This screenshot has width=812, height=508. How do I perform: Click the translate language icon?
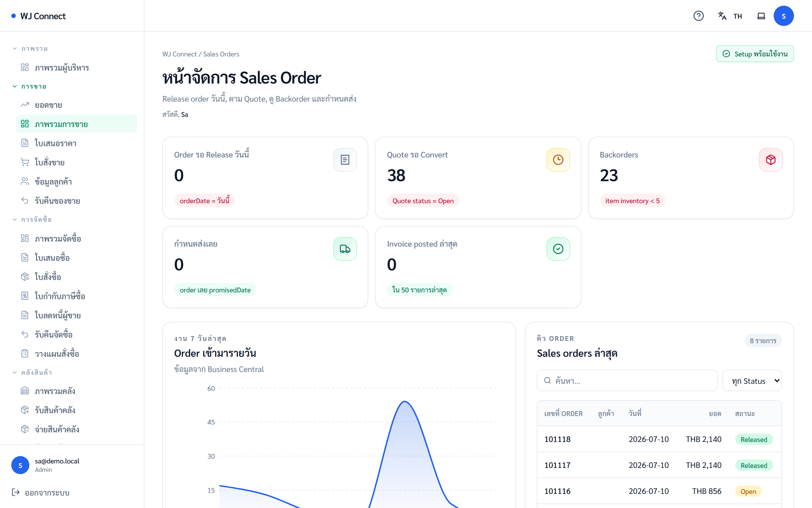(x=722, y=16)
